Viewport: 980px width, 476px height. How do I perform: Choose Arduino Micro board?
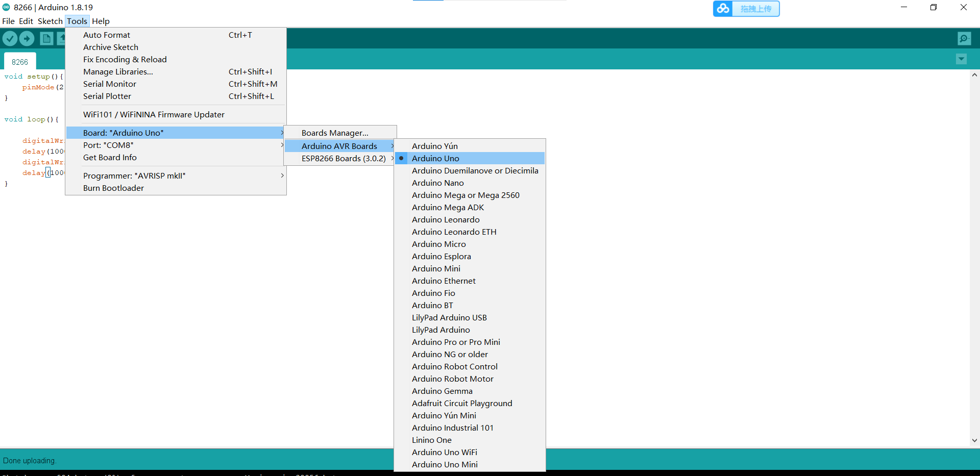[470, 244]
